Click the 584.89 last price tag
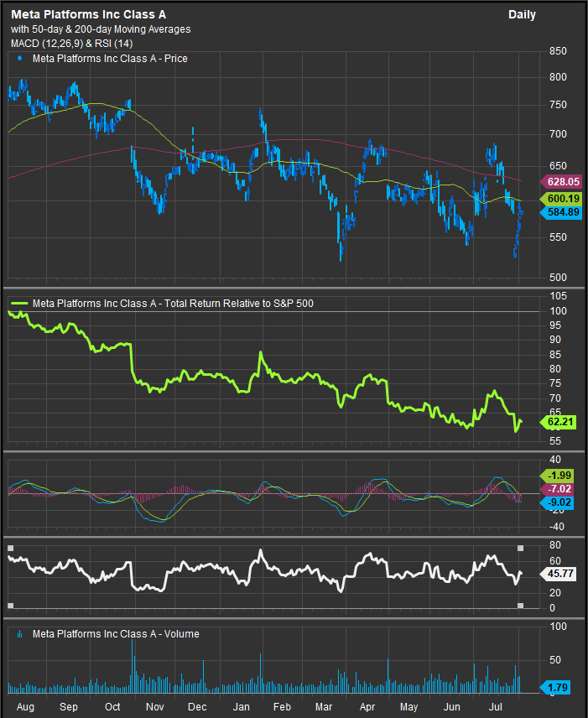The image size is (588, 718). coord(561,212)
